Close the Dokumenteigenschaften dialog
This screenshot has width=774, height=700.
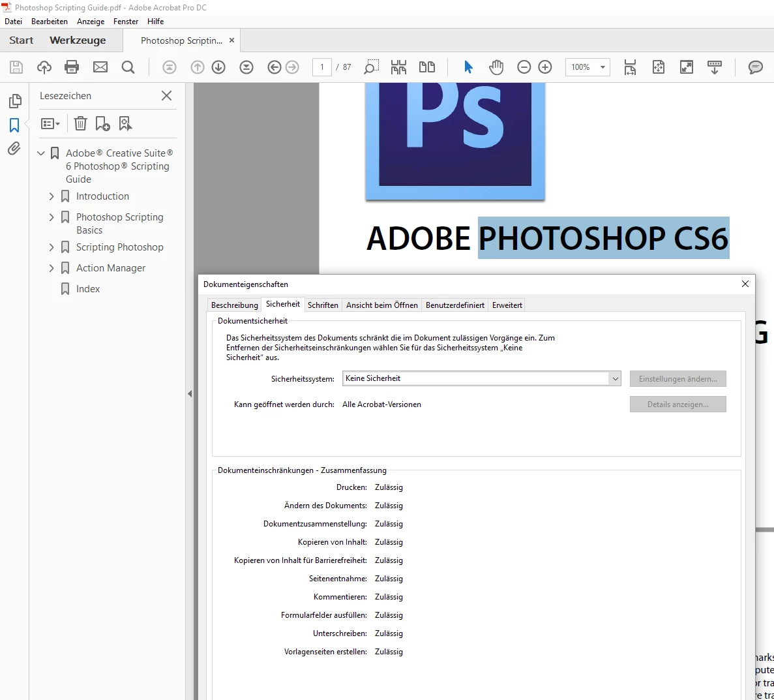pos(745,284)
